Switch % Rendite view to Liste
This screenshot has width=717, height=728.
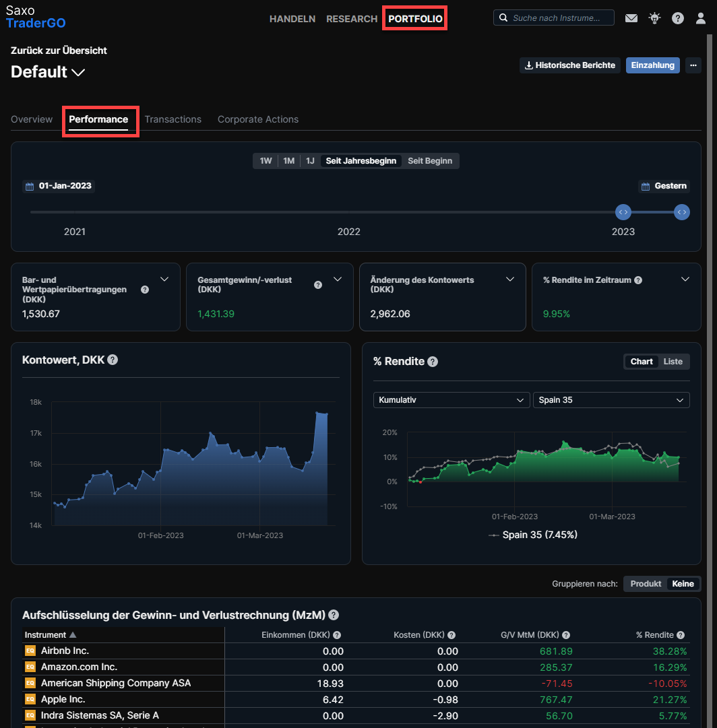(673, 362)
